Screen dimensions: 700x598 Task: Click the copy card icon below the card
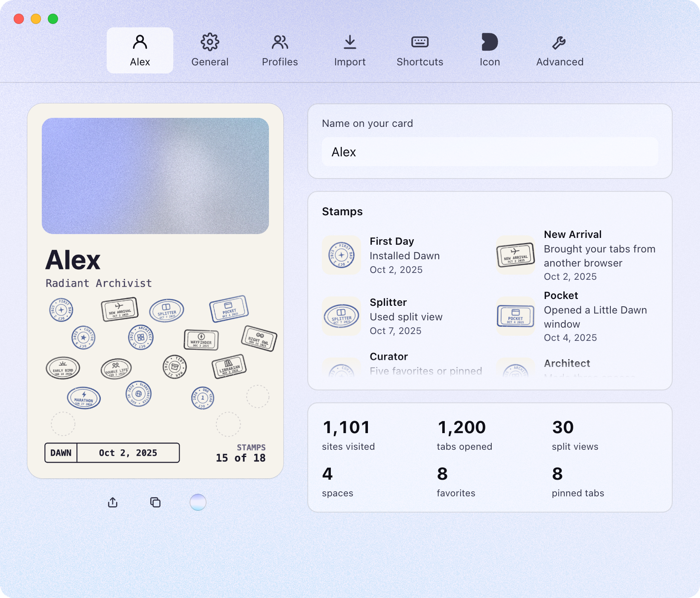(155, 502)
